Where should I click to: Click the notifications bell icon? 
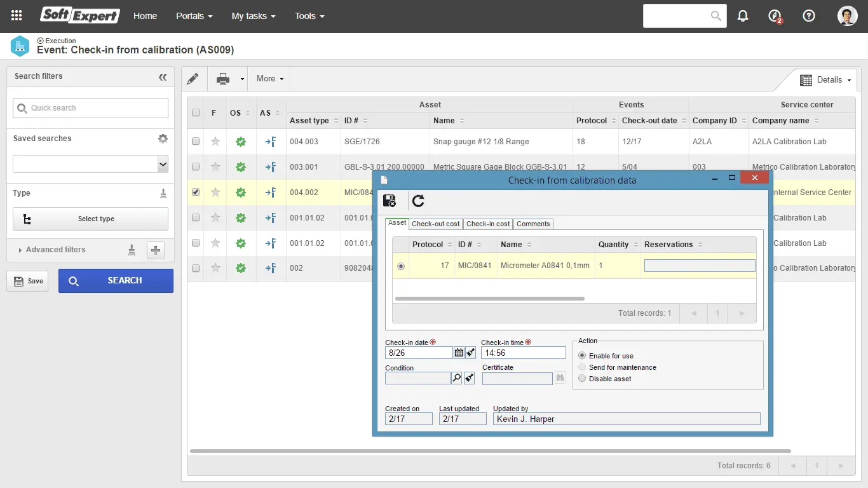[x=743, y=17]
